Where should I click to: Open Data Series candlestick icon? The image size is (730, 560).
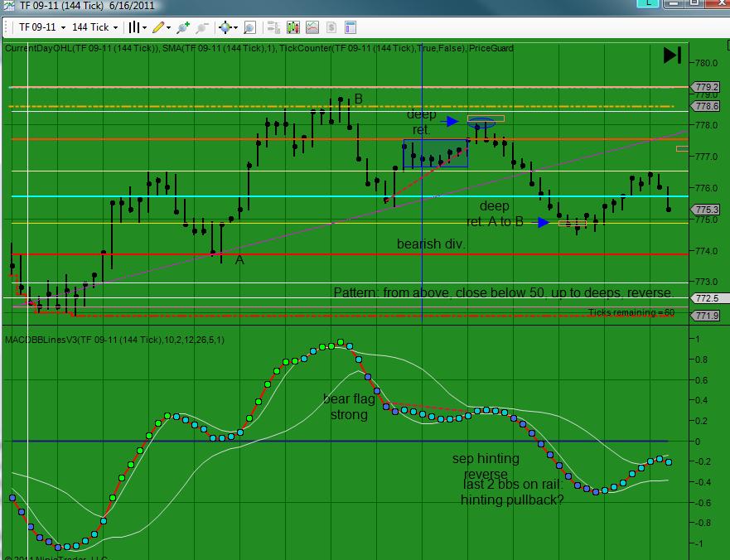tap(293, 28)
